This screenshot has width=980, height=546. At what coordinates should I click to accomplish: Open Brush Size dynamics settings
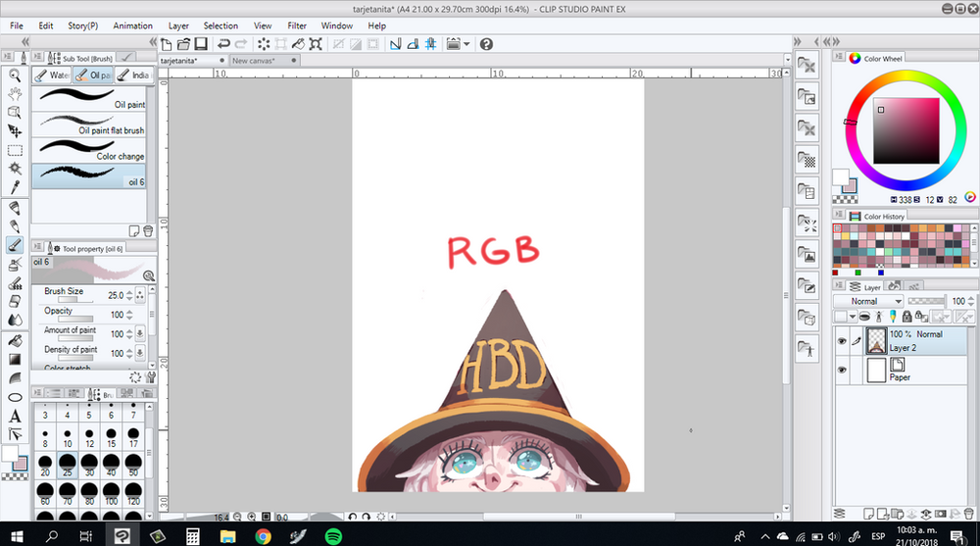tap(140, 295)
